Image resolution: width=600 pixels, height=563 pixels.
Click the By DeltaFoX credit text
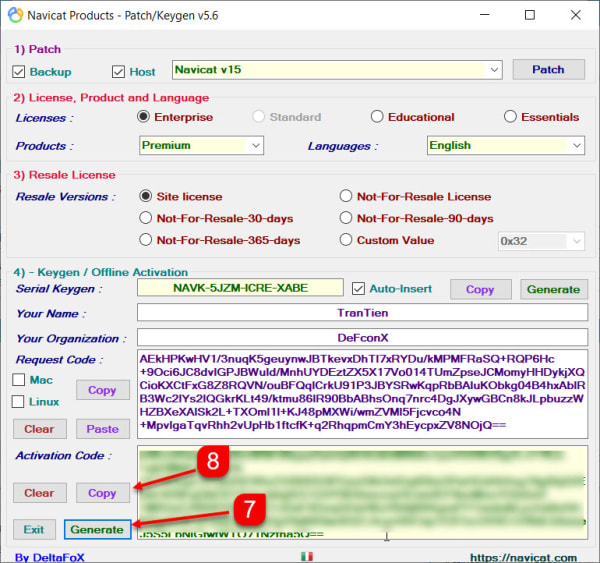(x=50, y=558)
